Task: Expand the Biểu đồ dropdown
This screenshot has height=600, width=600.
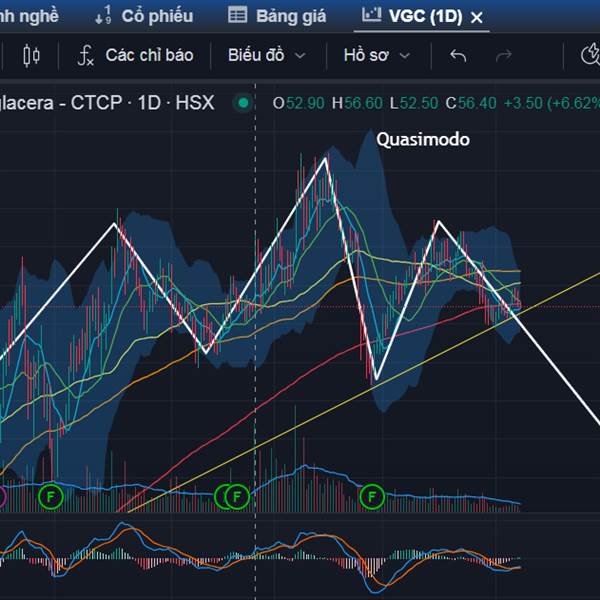Action: pyautogui.click(x=267, y=55)
